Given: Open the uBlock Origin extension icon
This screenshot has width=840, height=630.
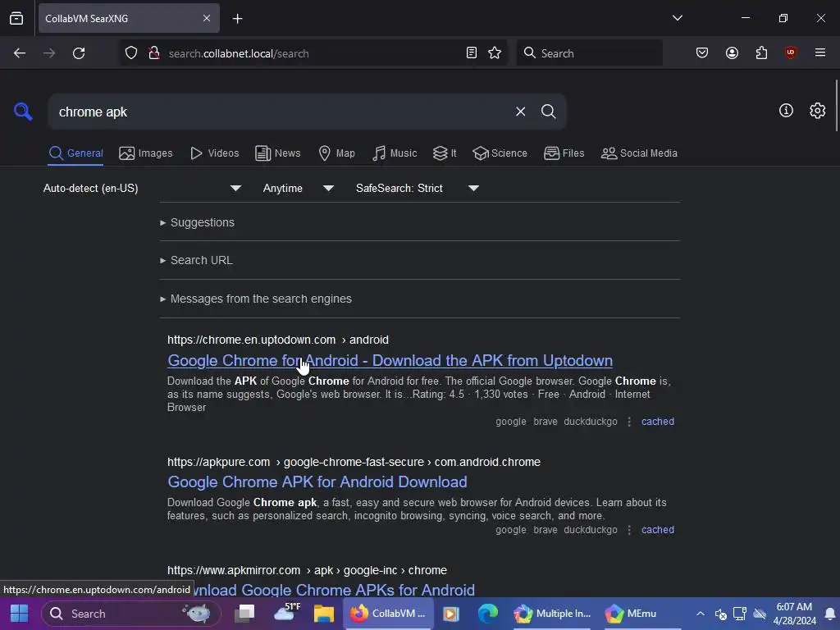Looking at the screenshot, I should tap(791, 52).
